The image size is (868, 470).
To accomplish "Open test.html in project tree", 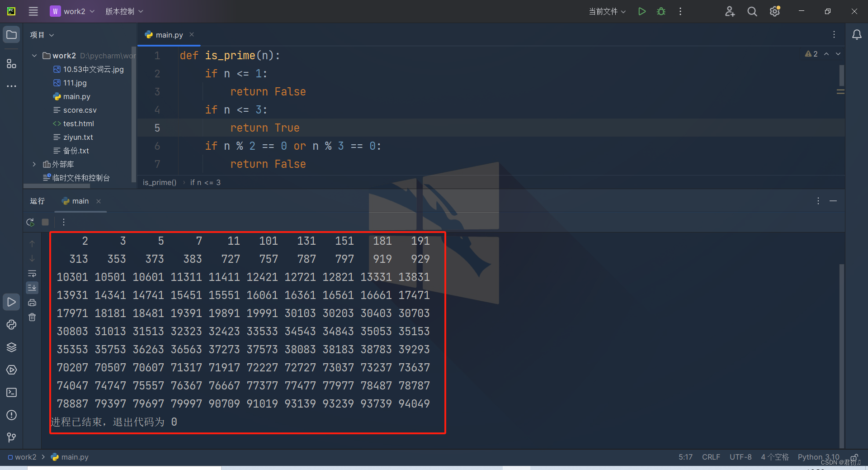I will (x=73, y=123).
